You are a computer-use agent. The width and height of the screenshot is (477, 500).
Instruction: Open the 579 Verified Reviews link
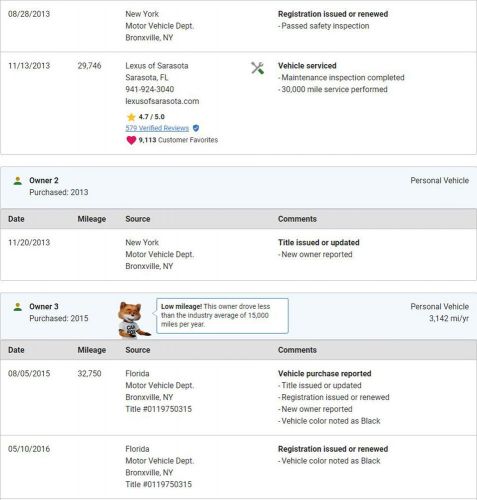tap(157, 128)
